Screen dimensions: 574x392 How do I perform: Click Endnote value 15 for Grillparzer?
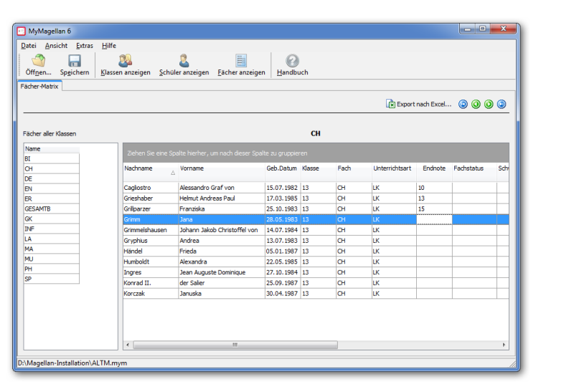click(434, 209)
